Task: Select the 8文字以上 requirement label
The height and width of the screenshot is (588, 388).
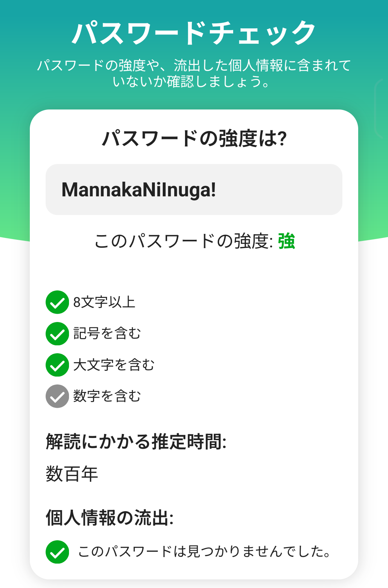Action: 104,302
